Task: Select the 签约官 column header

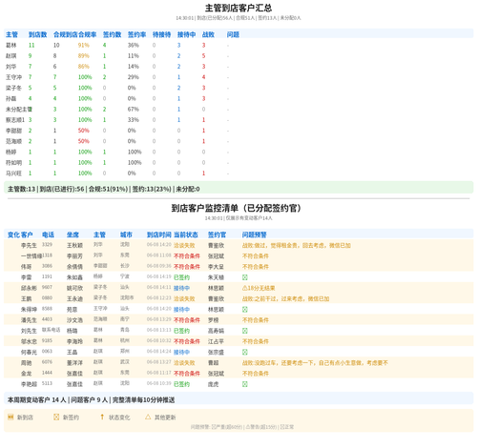Action: (217, 234)
